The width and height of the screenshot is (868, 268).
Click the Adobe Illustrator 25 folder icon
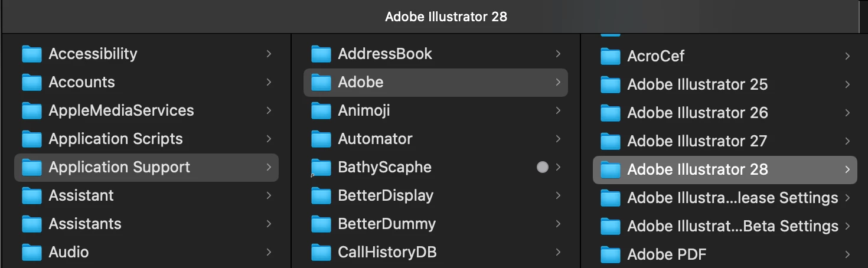click(611, 85)
